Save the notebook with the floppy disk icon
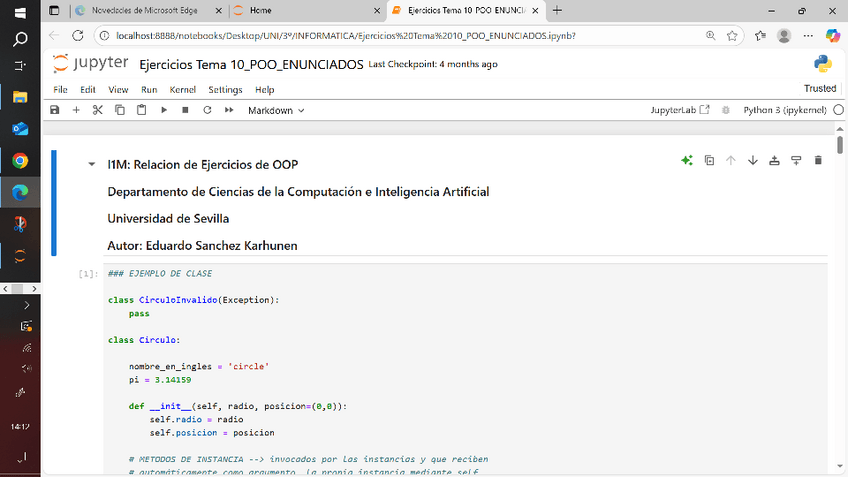This screenshot has height=477, width=848. [x=55, y=110]
